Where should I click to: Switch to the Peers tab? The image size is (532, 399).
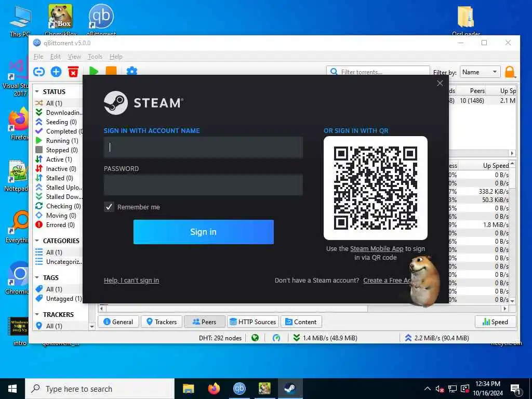(205, 322)
